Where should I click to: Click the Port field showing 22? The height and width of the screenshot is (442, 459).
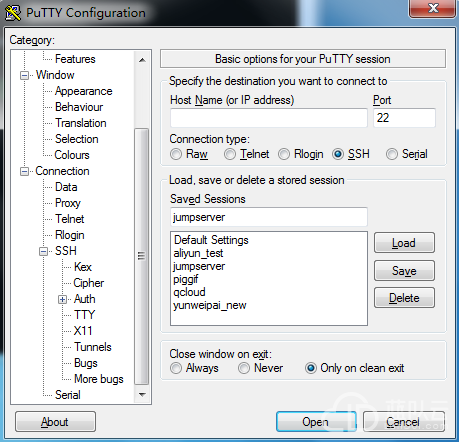tap(404, 118)
